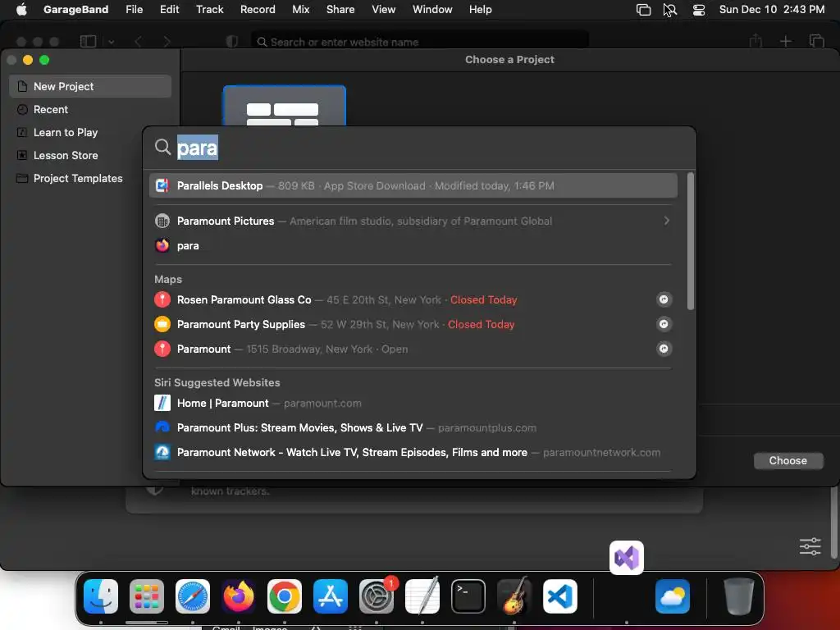Select Learn to Play in sidebar

point(90,132)
